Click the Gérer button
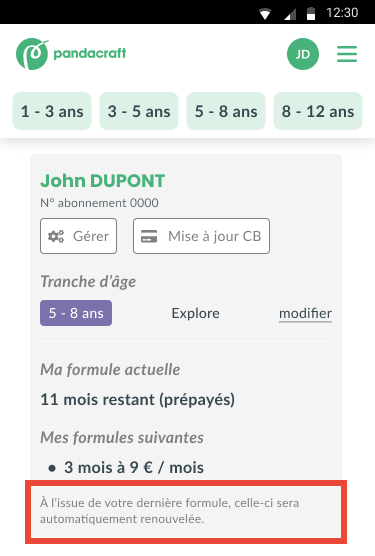375x556 pixels. (78, 236)
